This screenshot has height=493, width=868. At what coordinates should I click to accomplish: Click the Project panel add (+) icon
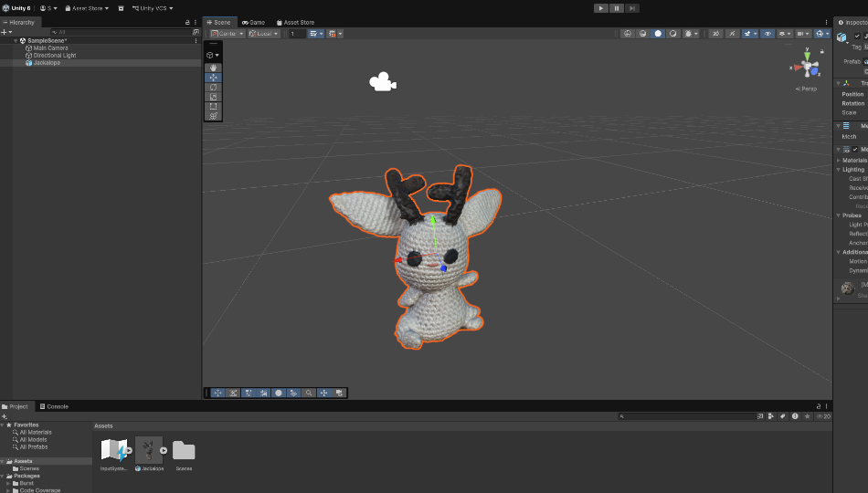coord(4,416)
